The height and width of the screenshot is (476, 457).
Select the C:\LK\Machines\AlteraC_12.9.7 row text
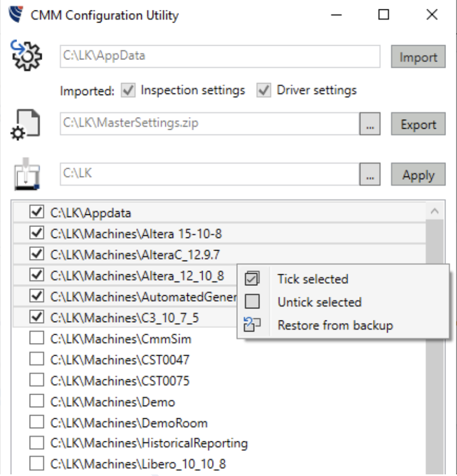(x=135, y=255)
